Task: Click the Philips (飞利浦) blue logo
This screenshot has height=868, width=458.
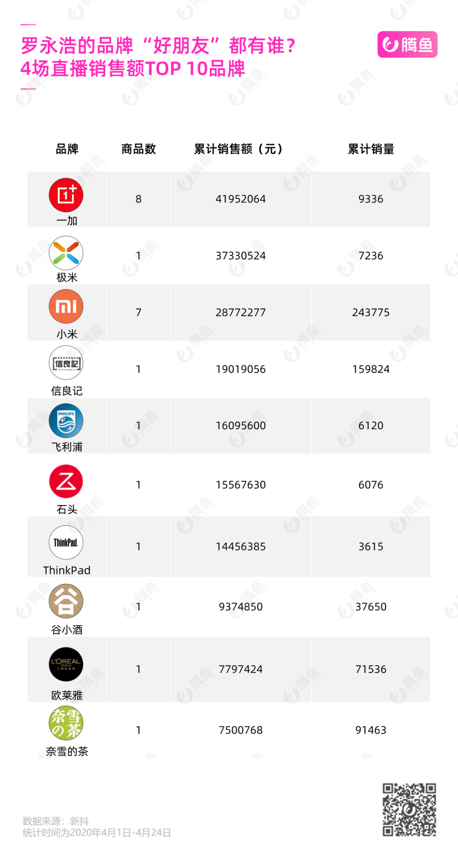Action: click(x=66, y=421)
